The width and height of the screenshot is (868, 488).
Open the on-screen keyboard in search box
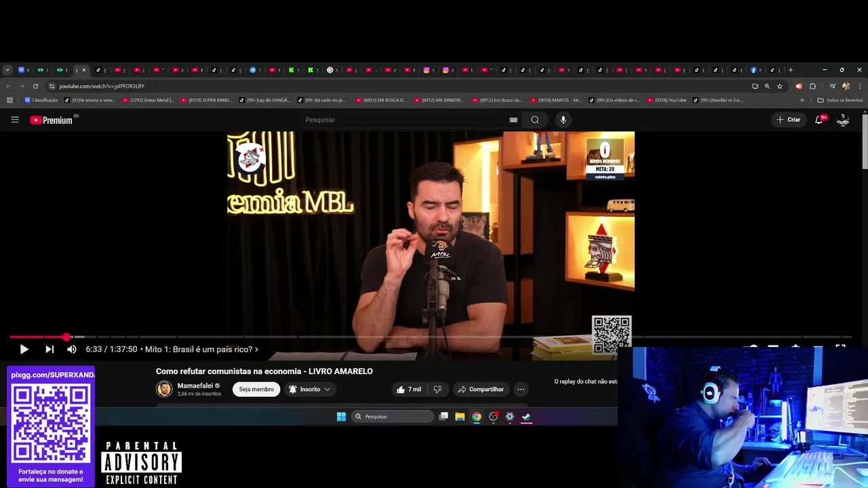click(x=513, y=120)
